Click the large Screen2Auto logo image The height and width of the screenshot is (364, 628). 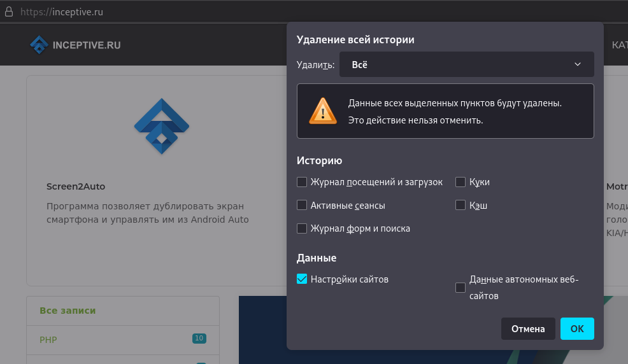pyautogui.click(x=162, y=126)
